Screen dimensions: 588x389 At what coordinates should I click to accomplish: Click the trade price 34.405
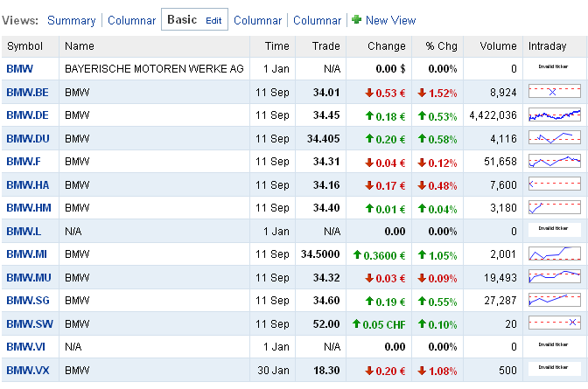pyautogui.click(x=323, y=139)
